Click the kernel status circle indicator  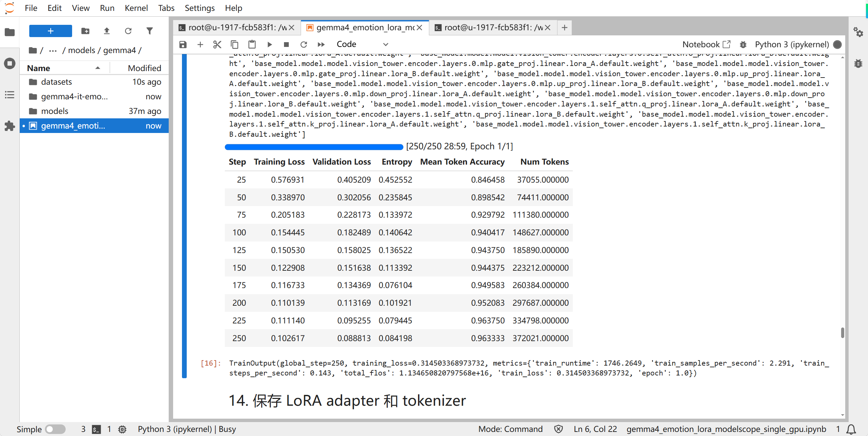click(x=838, y=45)
